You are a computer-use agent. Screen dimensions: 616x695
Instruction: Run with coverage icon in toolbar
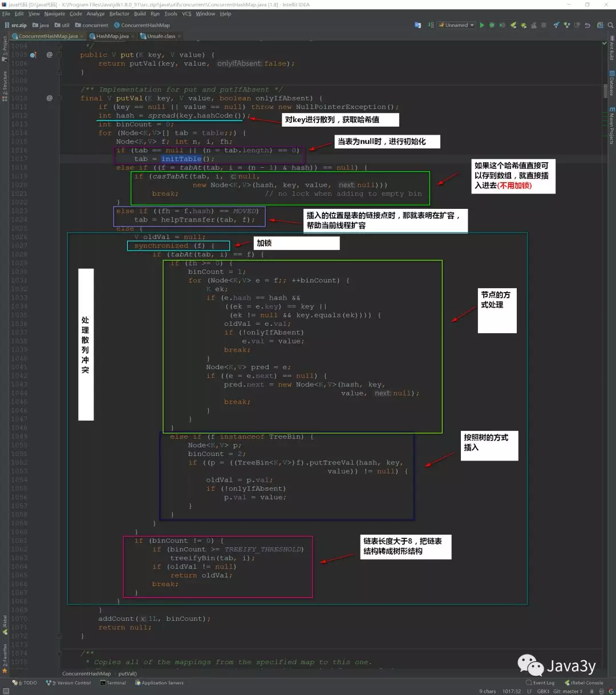(502, 25)
